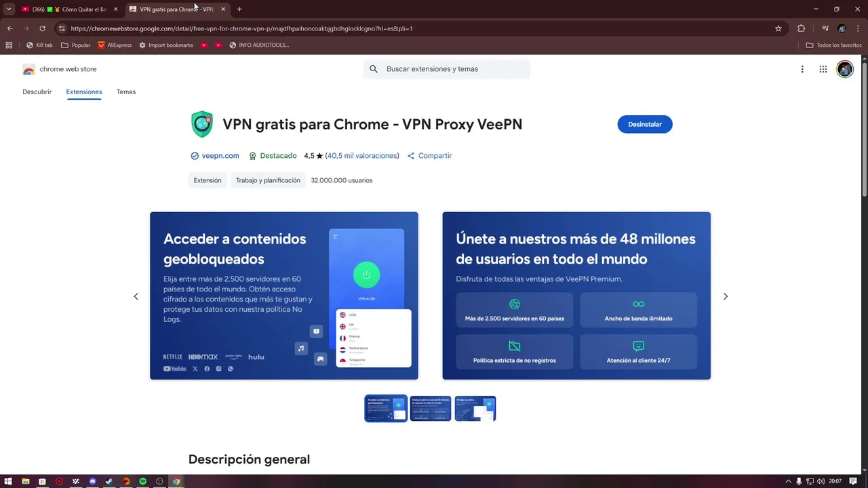Switch to the Descubrir tab

pyautogui.click(x=37, y=91)
